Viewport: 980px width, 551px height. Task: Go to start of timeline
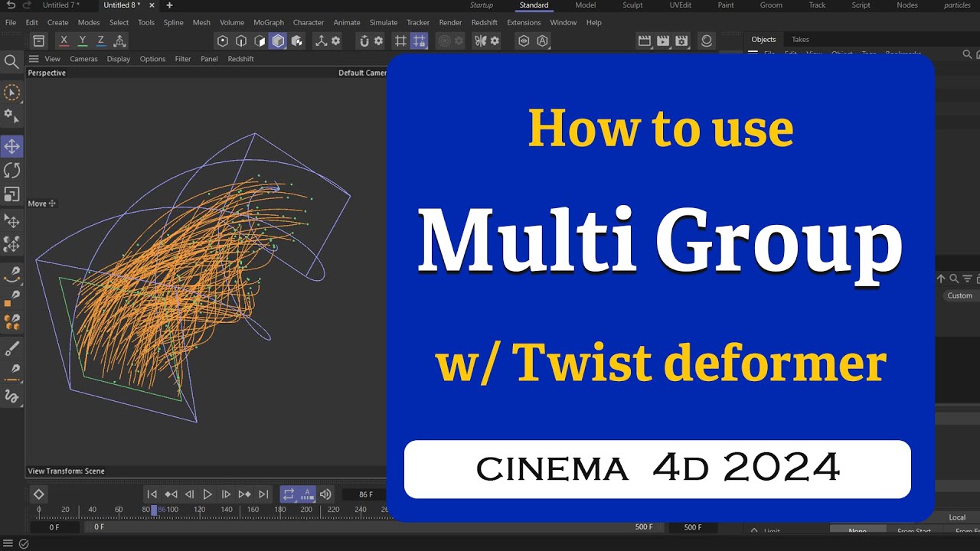152,494
